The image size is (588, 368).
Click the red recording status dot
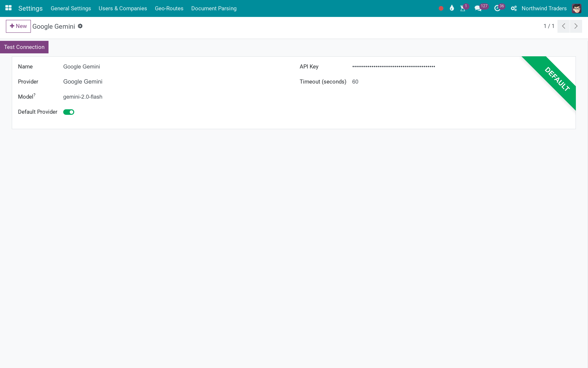(x=441, y=8)
